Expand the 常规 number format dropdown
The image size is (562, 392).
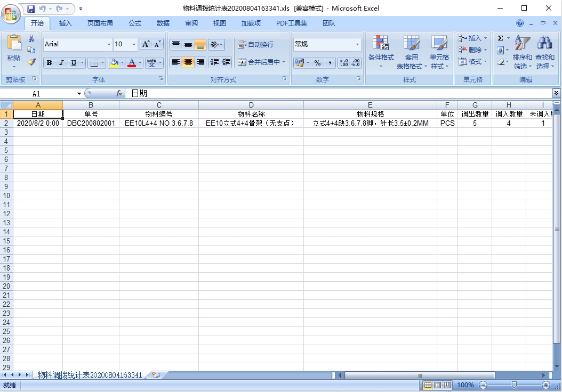[x=357, y=45]
